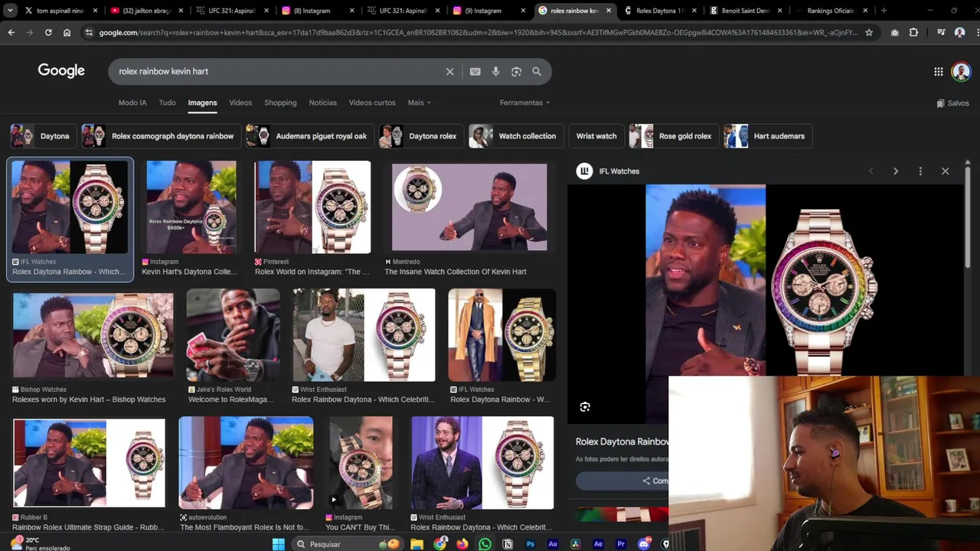Submit the search with the magnifier icon
Image resolution: width=980 pixels, height=551 pixels.
tap(537, 71)
